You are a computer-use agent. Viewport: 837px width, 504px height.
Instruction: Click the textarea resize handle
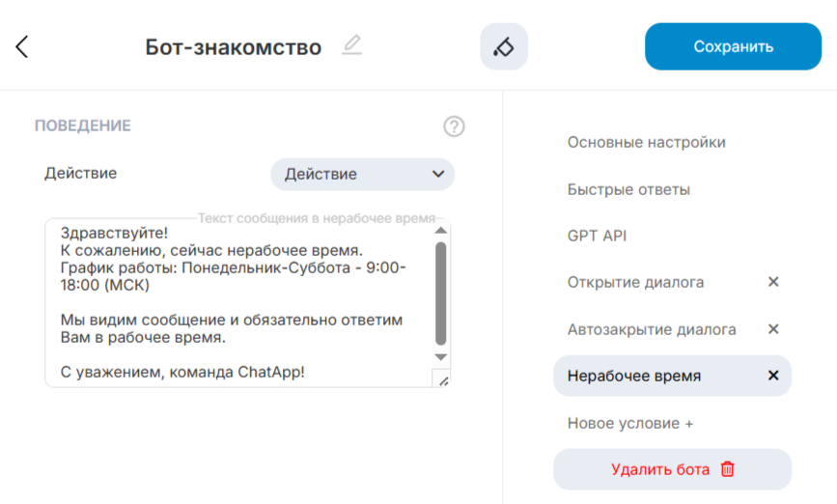pos(442,380)
